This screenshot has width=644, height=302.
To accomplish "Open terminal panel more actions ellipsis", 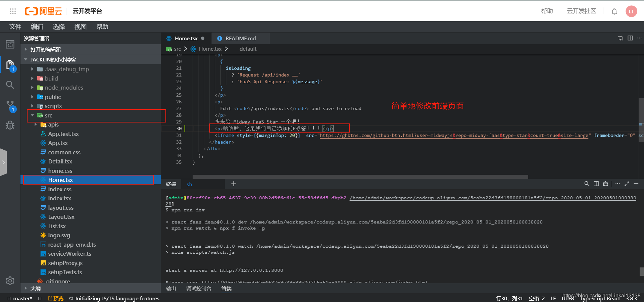I will pos(617,184).
